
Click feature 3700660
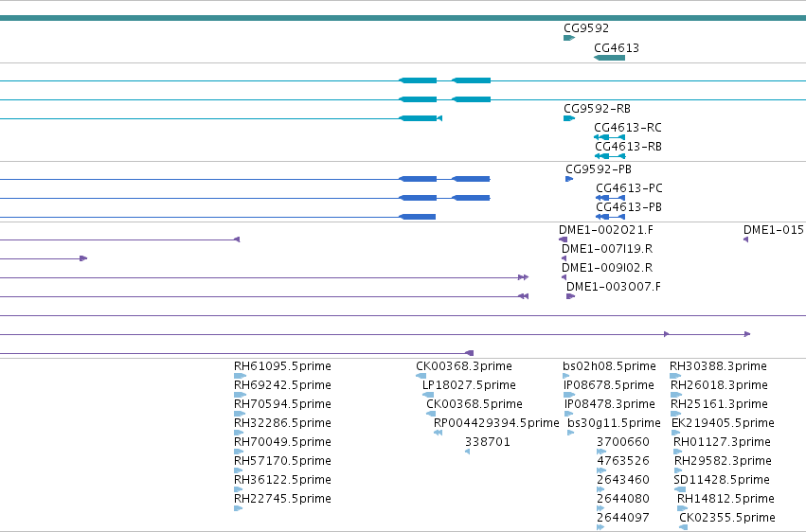click(x=601, y=452)
